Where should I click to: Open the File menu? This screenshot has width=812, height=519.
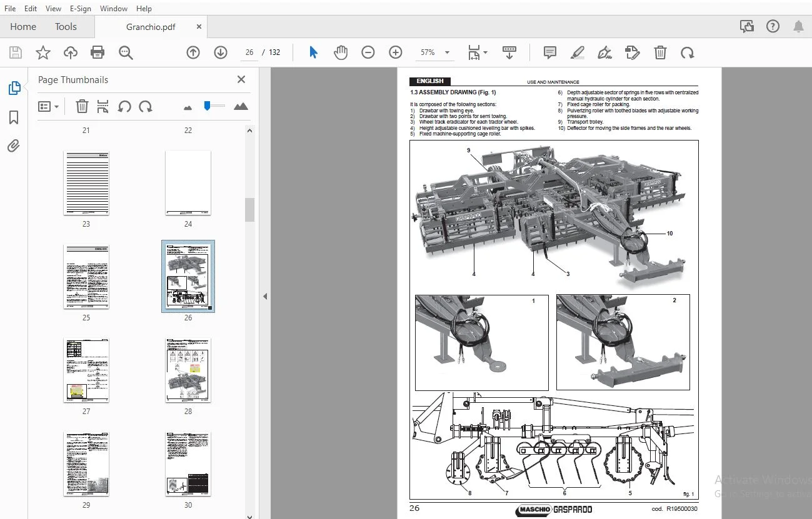point(10,9)
